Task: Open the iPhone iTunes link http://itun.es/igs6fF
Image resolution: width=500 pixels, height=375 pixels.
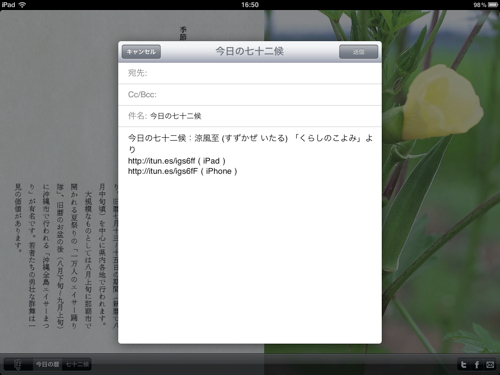Action: (x=163, y=171)
